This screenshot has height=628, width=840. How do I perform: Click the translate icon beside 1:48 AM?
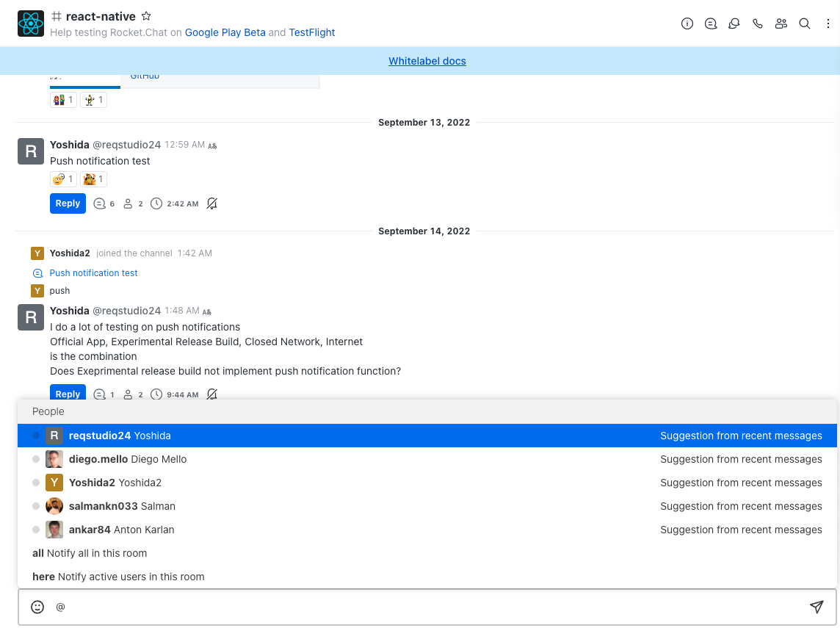click(207, 312)
